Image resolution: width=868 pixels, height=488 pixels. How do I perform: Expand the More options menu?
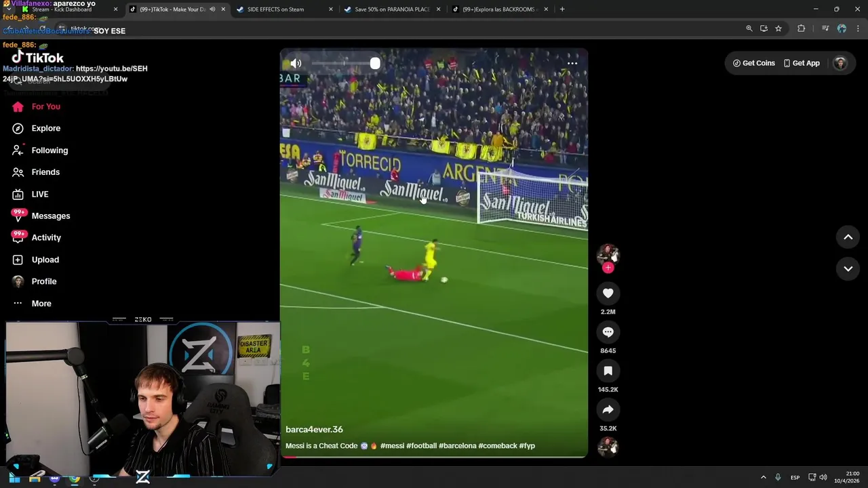[x=31, y=303]
